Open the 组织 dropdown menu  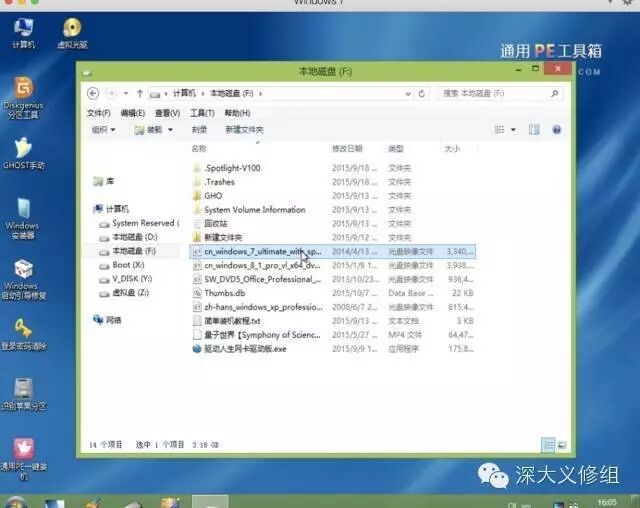tap(103, 130)
